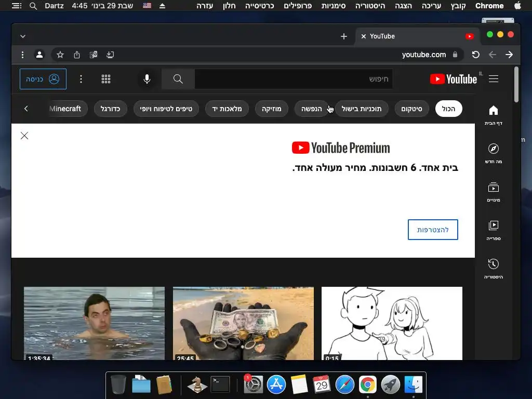Select the מוזיקה chip
The image size is (532, 399).
coord(271,109)
